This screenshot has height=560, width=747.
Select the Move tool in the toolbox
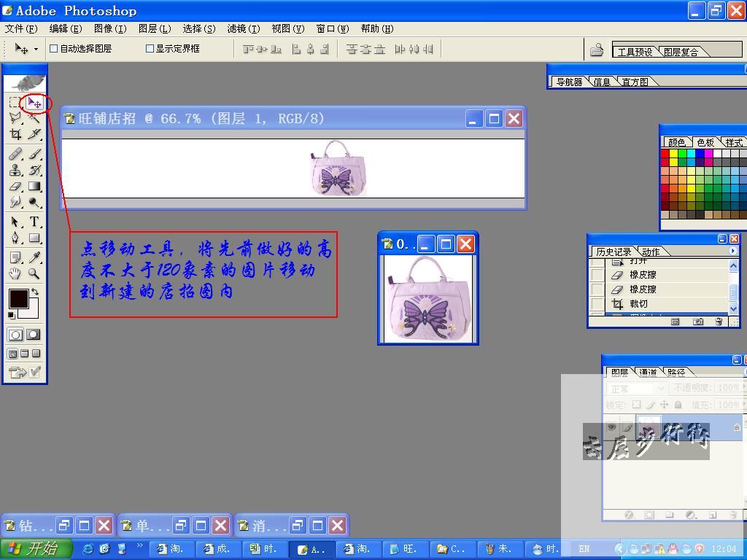34,102
